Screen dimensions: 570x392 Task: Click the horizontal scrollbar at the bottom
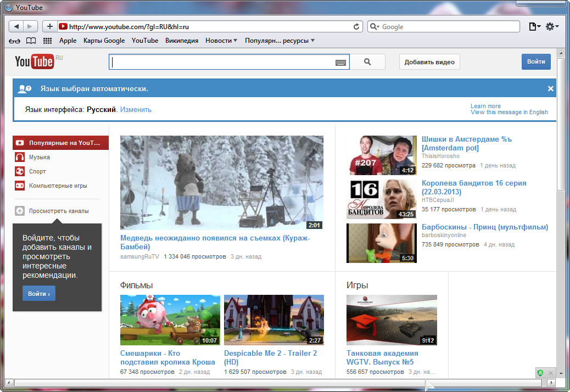coord(220,383)
